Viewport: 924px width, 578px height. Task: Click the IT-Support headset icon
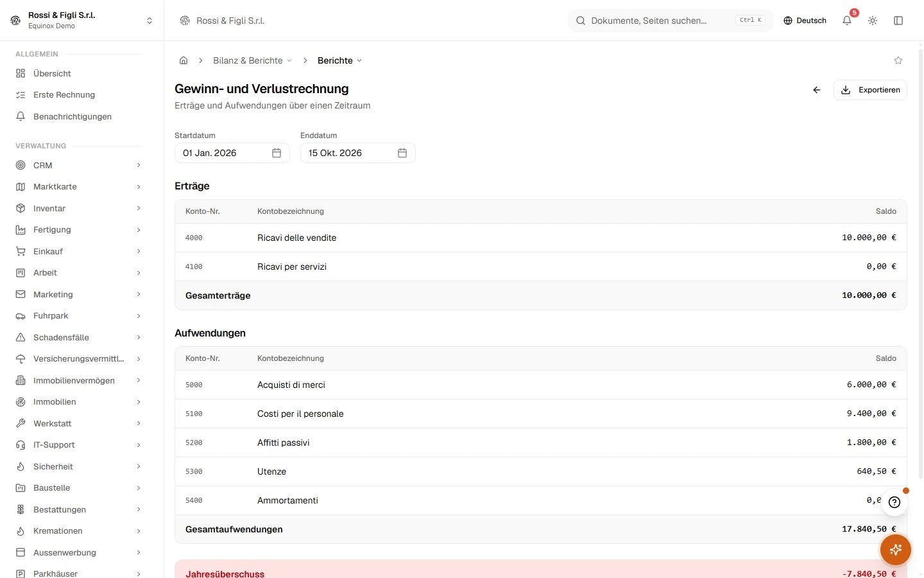click(x=21, y=445)
